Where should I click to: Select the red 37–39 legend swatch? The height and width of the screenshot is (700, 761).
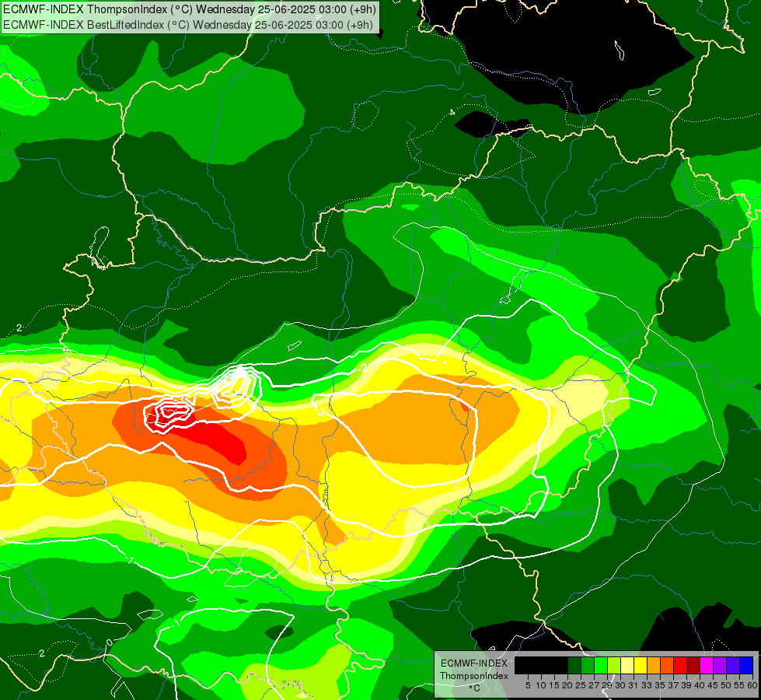tap(680, 665)
